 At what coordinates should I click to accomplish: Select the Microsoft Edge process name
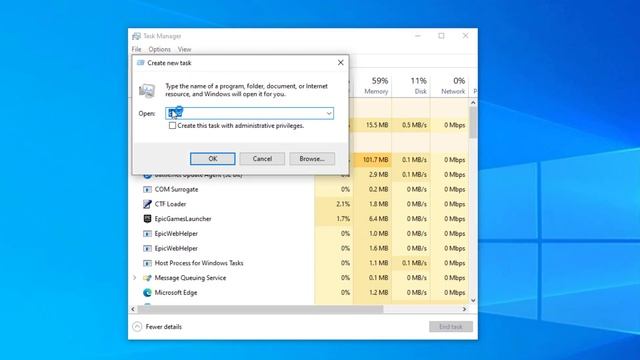pos(176,293)
